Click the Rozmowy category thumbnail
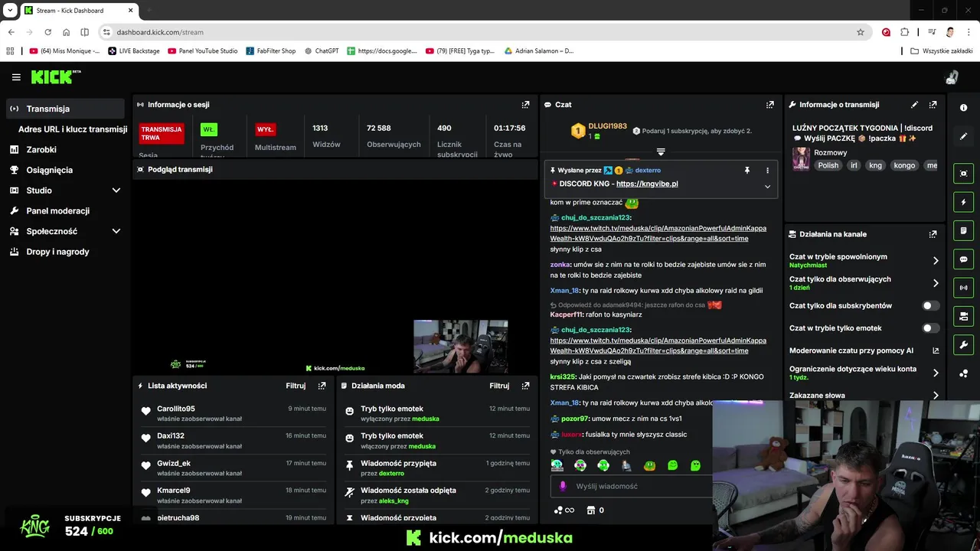Image resolution: width=980 pixels, height=551 pixels. pos(801,159)
